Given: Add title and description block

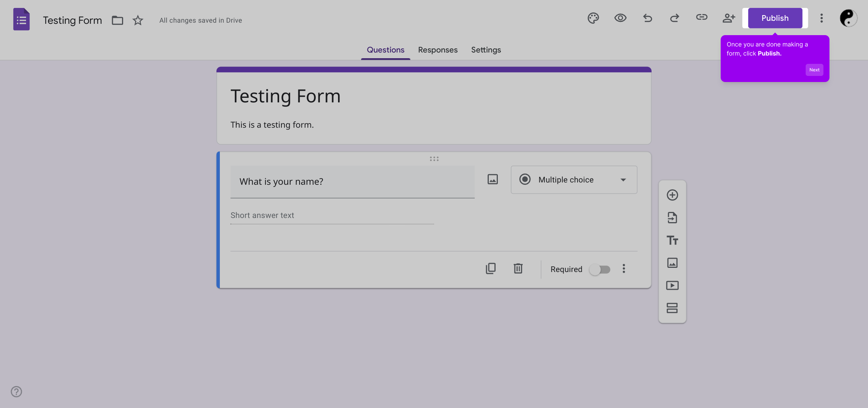Looking at the screenshot, I should click(672, 240).
